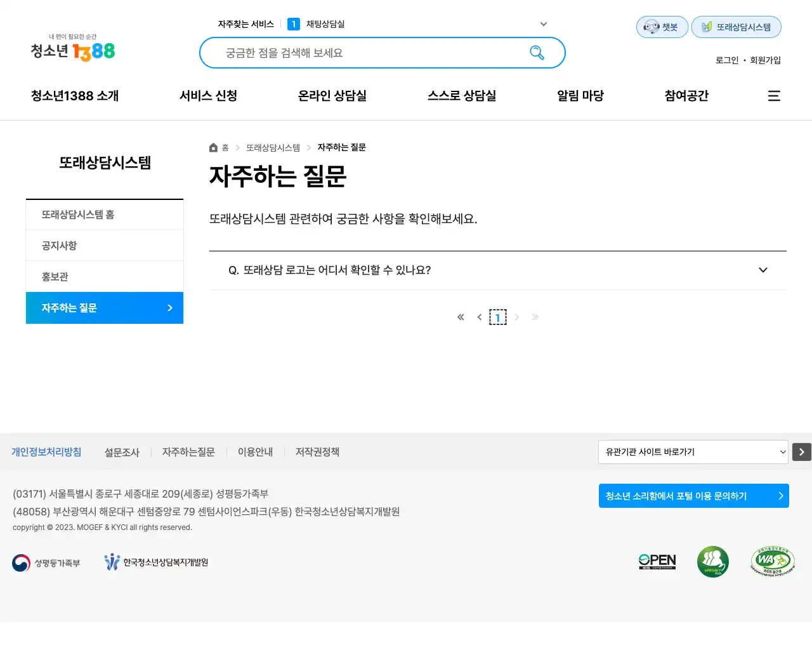Image resolution: width=812 pixels, height=650 pixels.
Task: Open the 또래상담시스템 top button
Action: tap(736, 27)
